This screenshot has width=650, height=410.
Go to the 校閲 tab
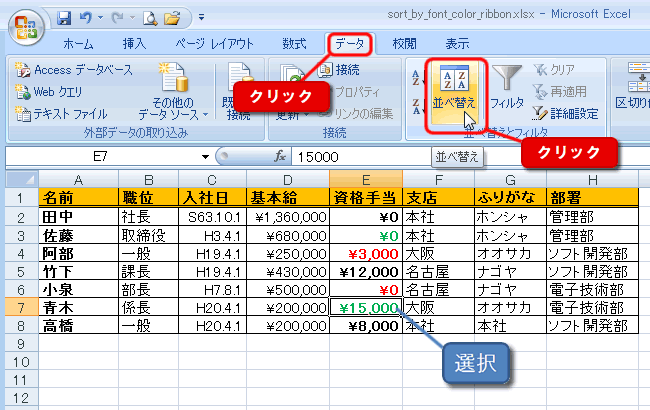tap(404, 44)
